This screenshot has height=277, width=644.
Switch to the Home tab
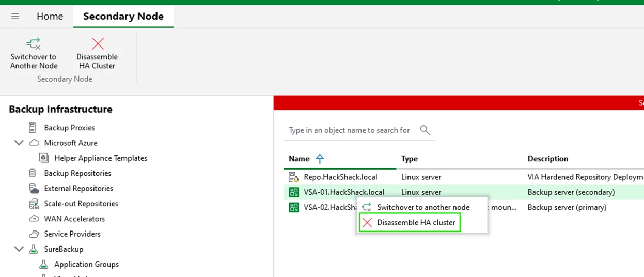[50, 17]
